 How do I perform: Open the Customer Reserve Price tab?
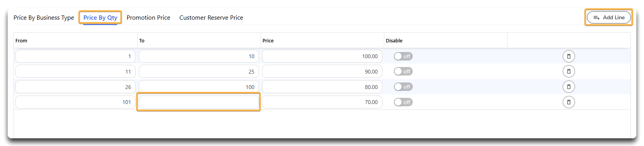pyautogui.click(x=211, y=18)
